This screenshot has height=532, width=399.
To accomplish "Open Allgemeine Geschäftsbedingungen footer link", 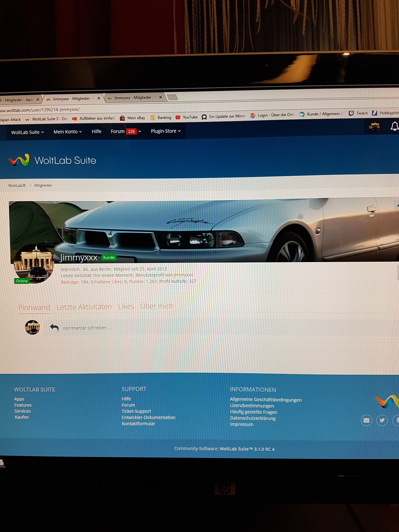I will pos(266,400).
